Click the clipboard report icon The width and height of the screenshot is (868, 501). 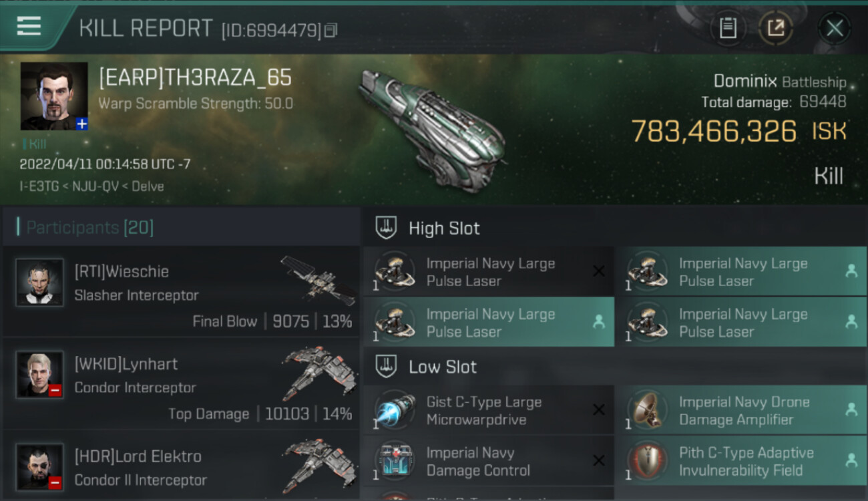[x=727, y=28]
